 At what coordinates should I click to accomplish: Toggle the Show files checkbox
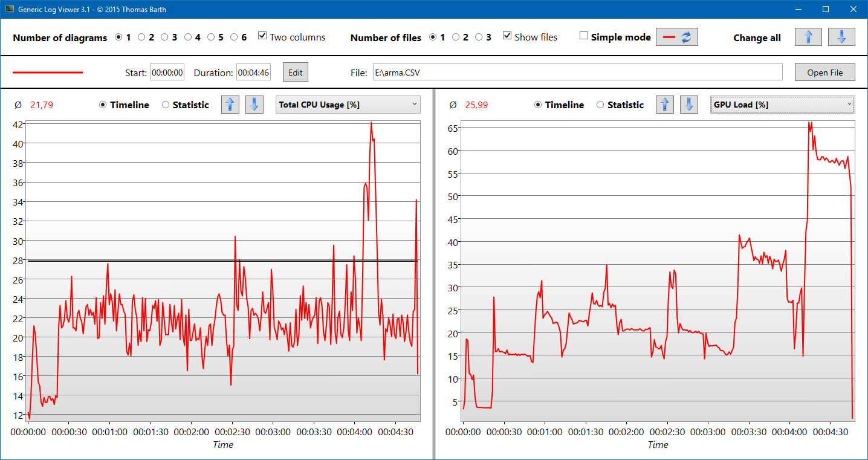507,36
